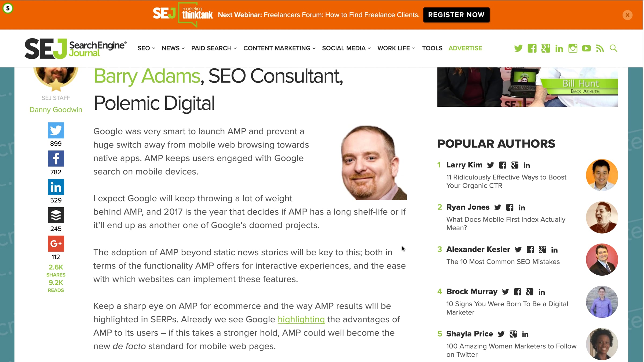This screenshot has height=362, width=644.
Task: Open Danny Goodwin's author page
Action: tap(56, 110)
